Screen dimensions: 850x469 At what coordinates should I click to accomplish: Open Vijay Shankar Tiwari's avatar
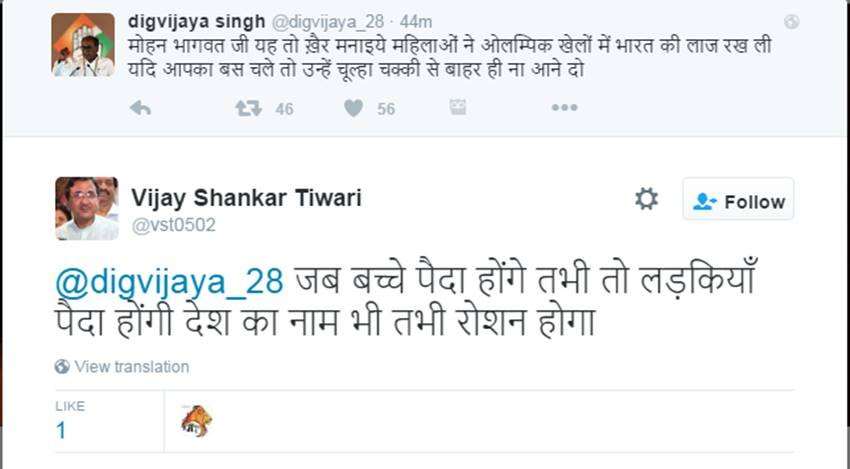[x=86, y=208]
